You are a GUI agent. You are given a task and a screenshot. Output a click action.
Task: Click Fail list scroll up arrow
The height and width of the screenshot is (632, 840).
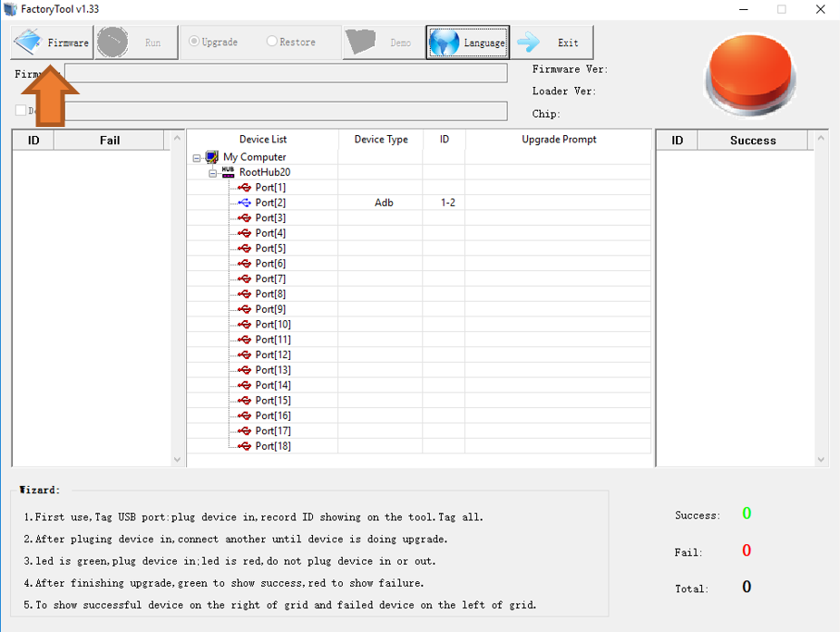tap(177, 138)
